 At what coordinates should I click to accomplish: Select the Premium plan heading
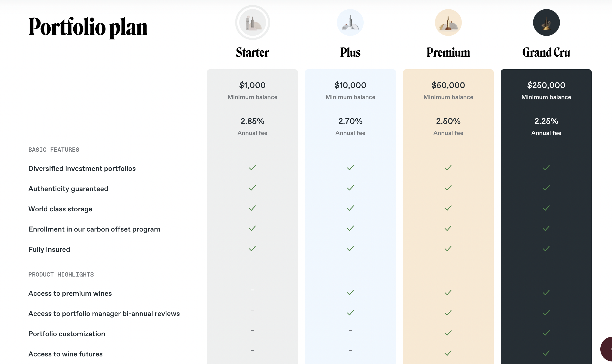click(448, 52)
